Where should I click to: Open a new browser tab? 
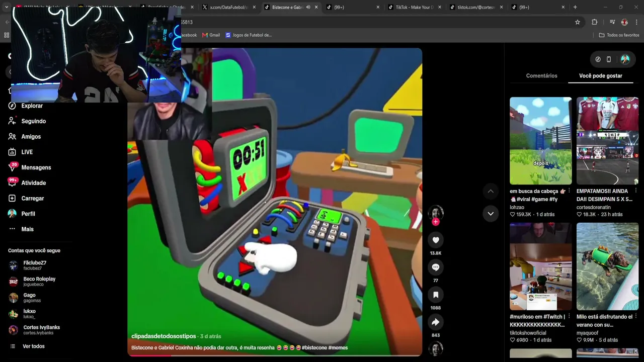click(575, 7)
